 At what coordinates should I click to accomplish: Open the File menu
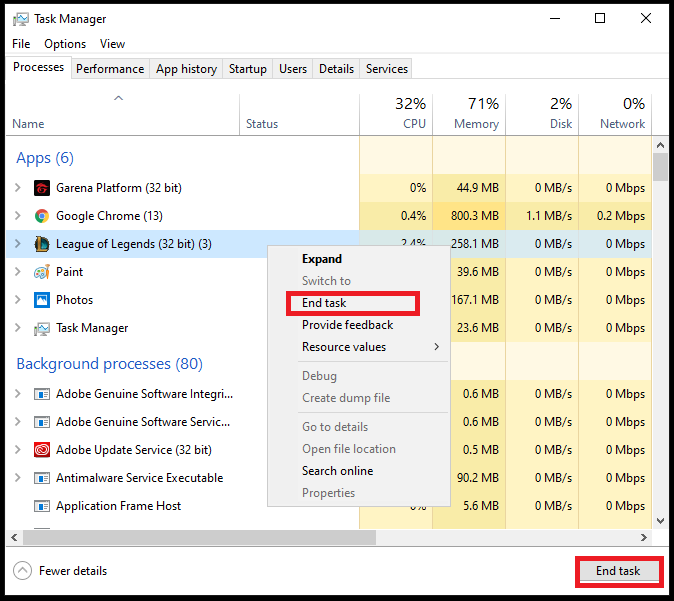[x=21, y=44]
